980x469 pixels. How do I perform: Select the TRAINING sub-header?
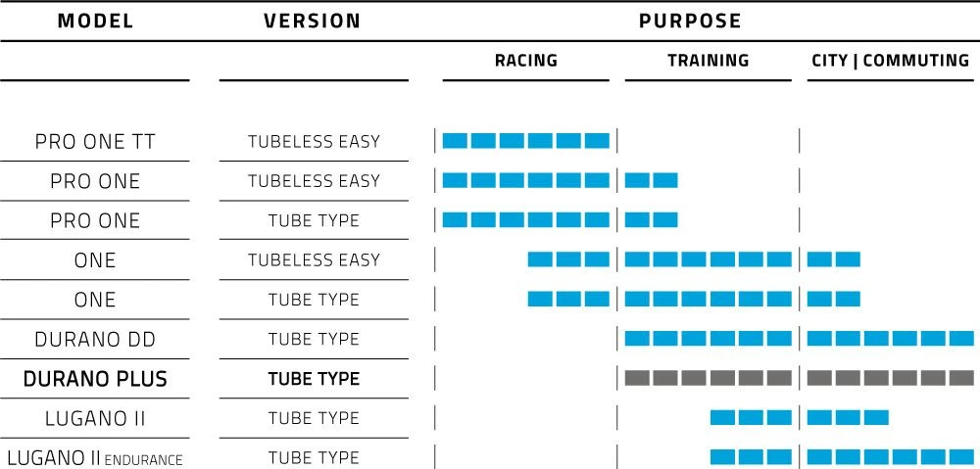[x=708, y=61]
